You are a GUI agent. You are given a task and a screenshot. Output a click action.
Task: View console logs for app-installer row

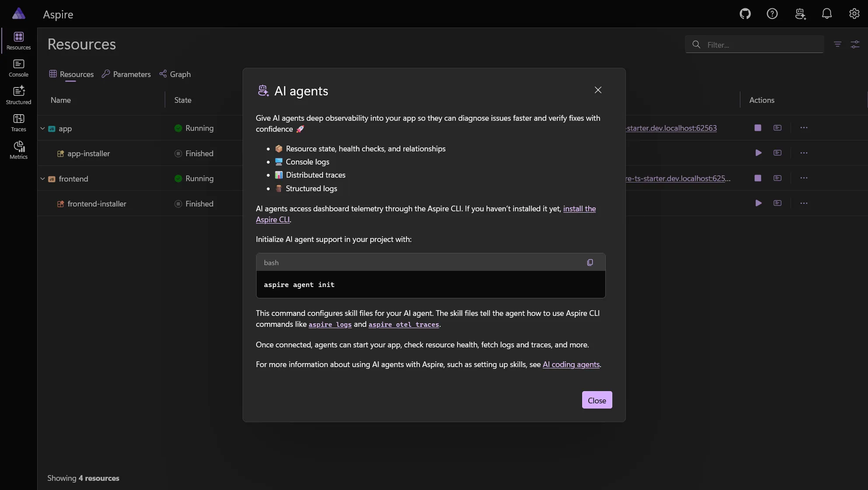coord(778,153)
